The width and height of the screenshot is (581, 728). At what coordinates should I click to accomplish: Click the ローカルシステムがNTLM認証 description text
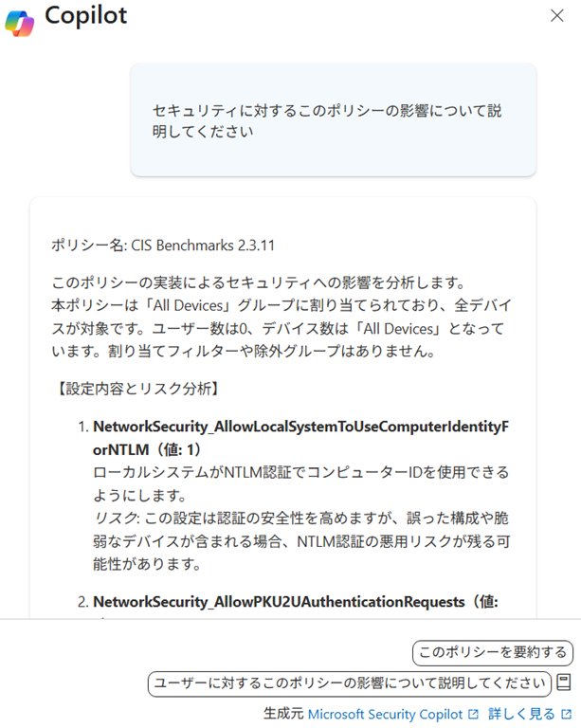click(300, 483)
